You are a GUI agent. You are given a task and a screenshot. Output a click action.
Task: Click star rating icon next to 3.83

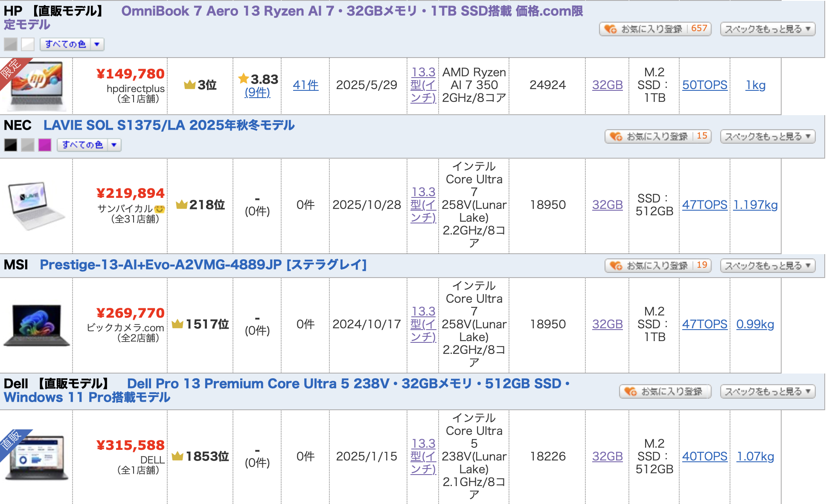(244, 78)
